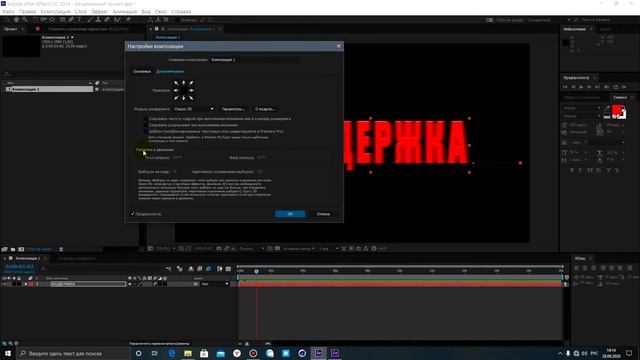Click shutter angle value in dialog
This screenshot has width=640, height=360.
177,157
